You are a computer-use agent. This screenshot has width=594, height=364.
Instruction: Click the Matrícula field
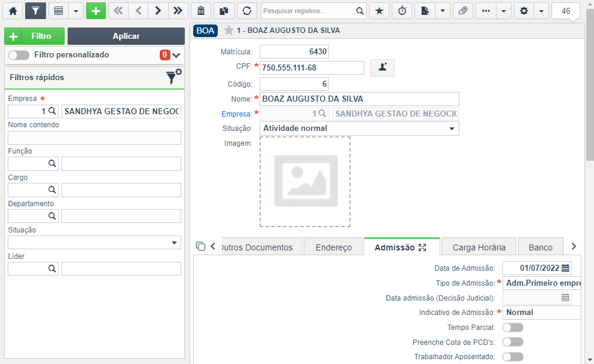coord(294,52)
